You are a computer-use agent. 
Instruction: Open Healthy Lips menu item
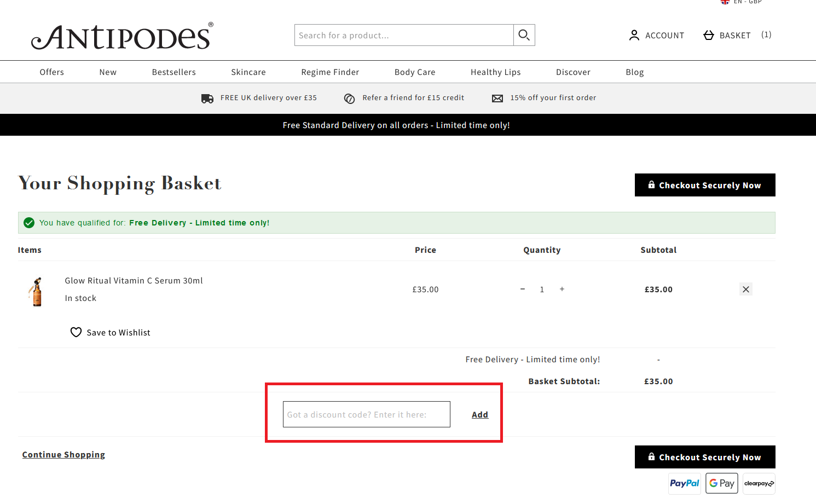pos(496,72)
